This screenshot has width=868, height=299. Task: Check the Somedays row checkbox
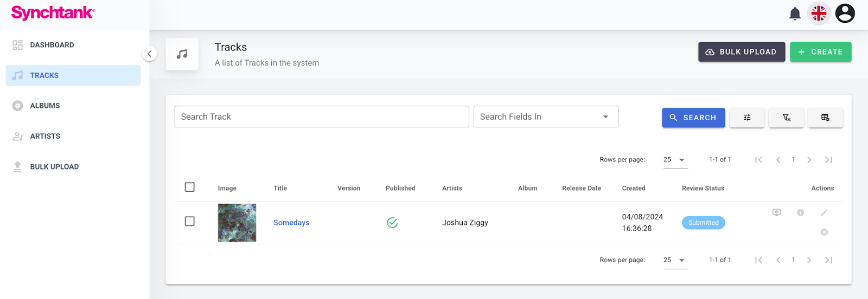point(189,222)
